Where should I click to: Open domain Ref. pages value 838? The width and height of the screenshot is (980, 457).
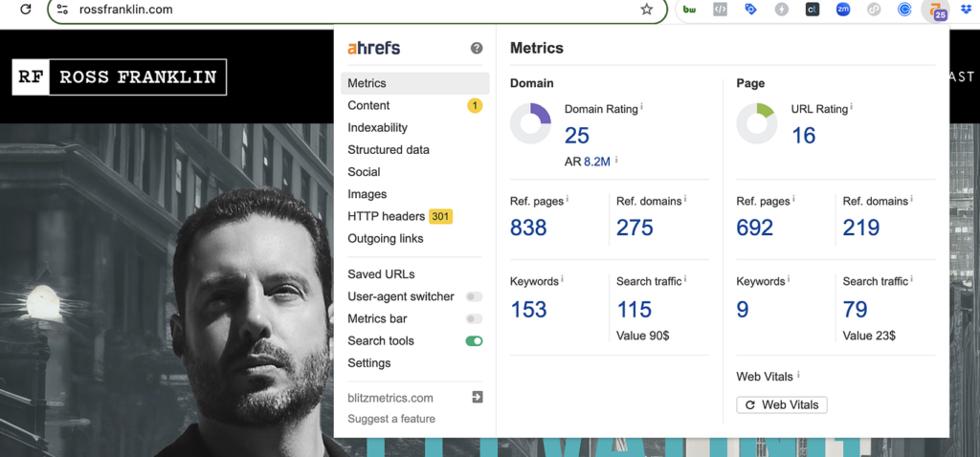point(528,228)
